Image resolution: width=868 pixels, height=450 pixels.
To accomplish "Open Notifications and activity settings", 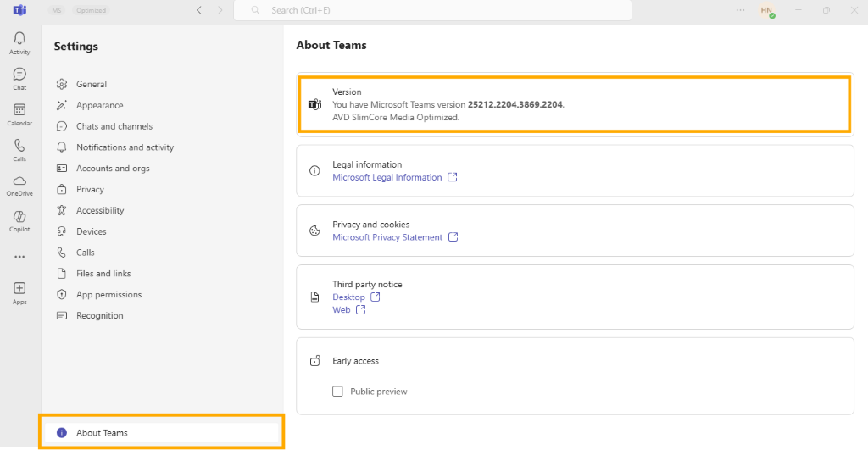I will [x=162, y=147].
